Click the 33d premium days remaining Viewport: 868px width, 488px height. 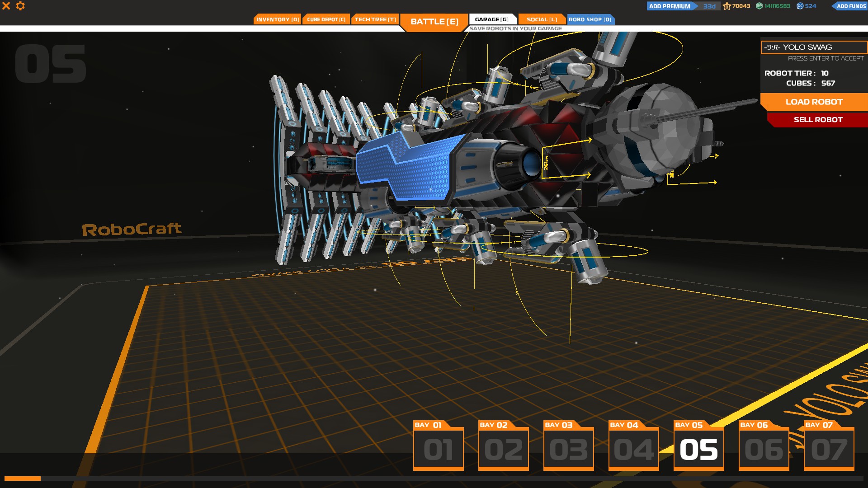[709, 6]
